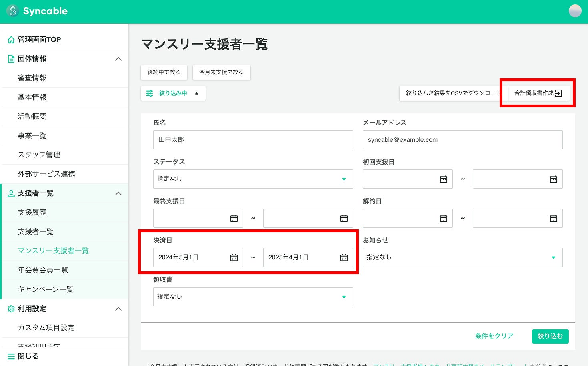Click the home icon beside 管理画面TOP
Screen dimensions: 588x366
click(x=11, y=40)
